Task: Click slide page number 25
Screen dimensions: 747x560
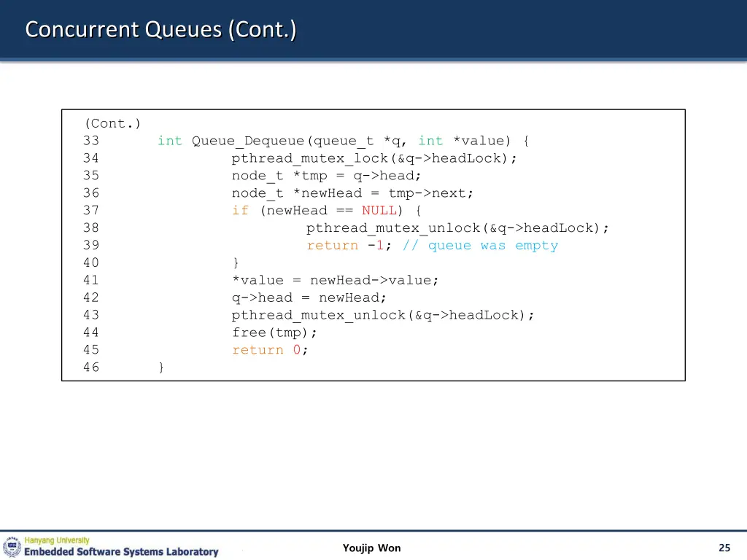Action: [x=724, y=548]
